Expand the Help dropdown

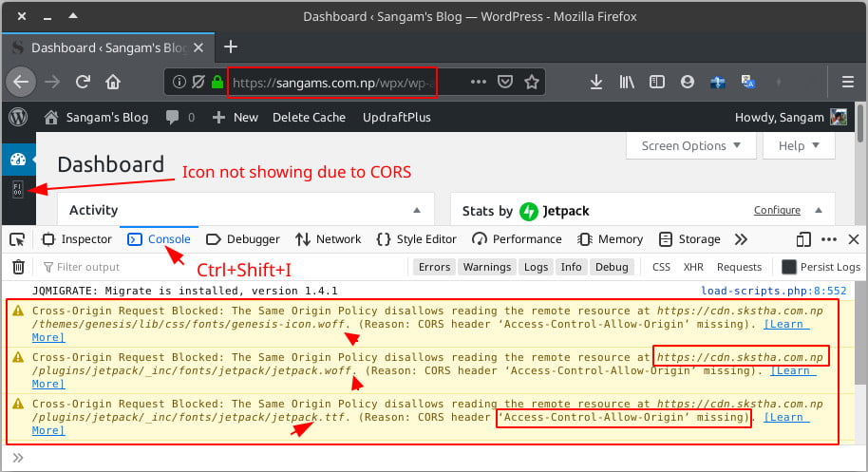click(799, 146)
